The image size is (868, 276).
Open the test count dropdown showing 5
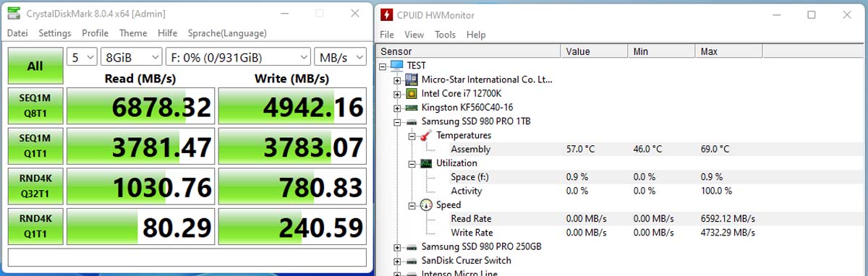coord(82,57)
